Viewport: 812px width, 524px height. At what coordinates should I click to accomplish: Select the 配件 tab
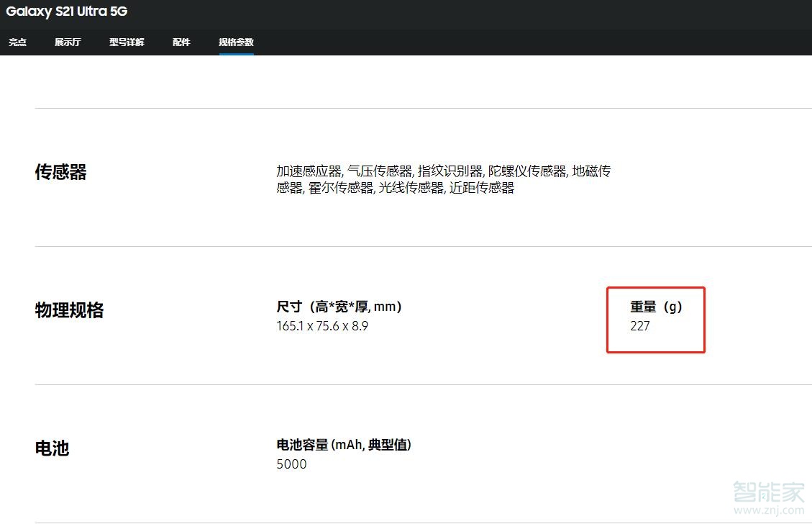pyautogui.click(x=181, y=42)
